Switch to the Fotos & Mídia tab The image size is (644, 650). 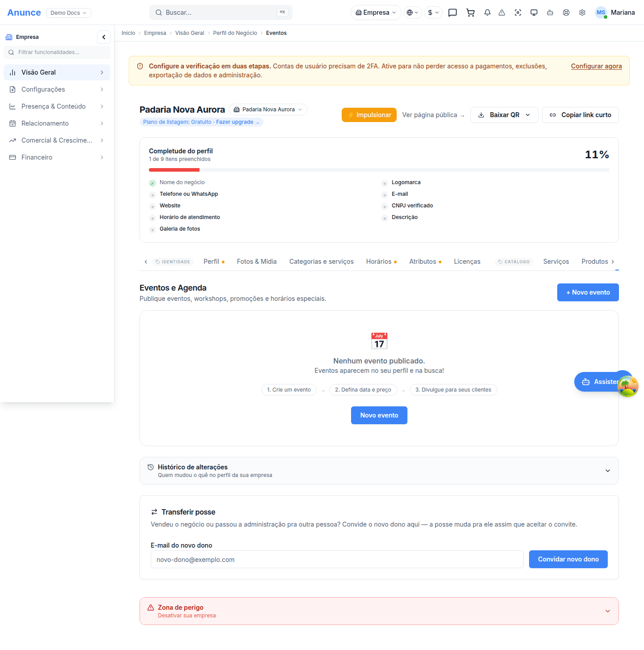pyautogui.click(x=257, y=262)
